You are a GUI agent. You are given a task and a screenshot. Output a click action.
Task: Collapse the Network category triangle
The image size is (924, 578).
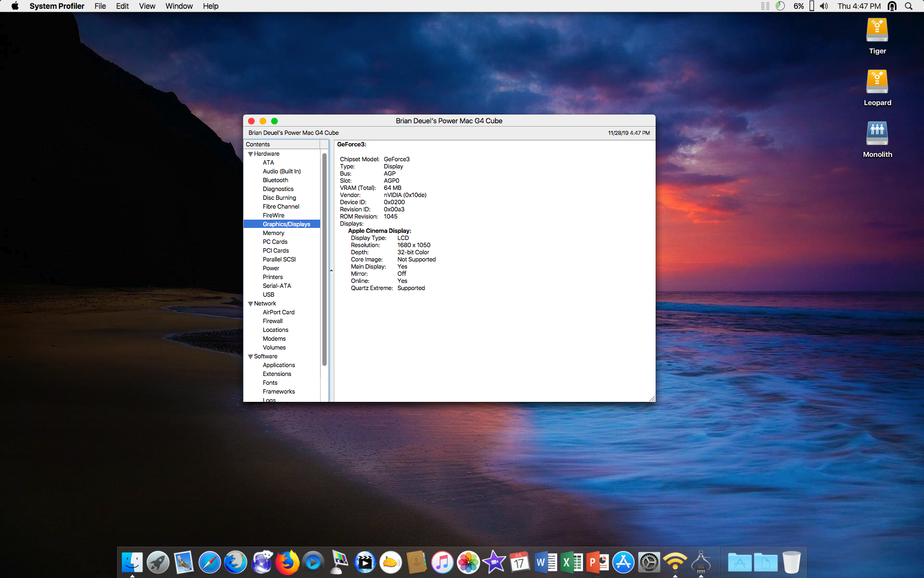point(250,304)
